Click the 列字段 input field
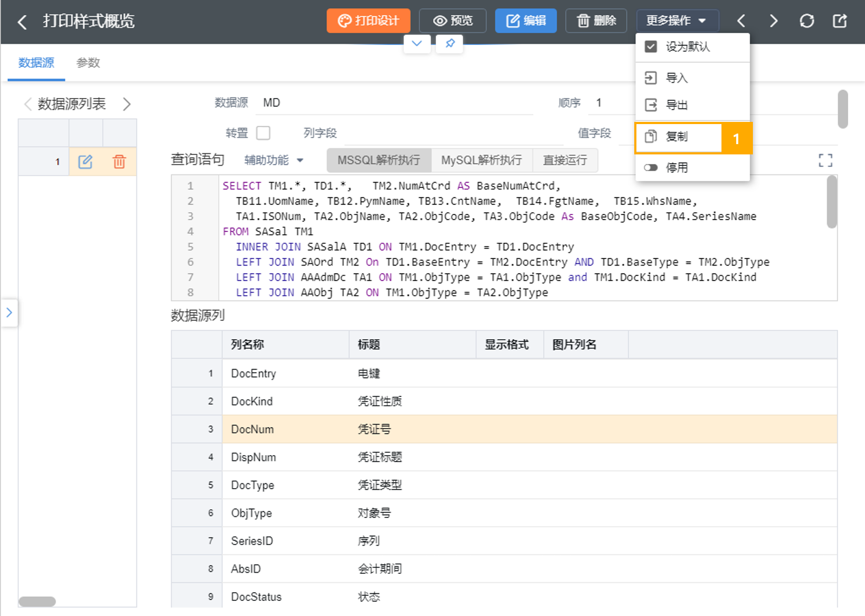The width and height of the screenshot is (865, 616). point(453,133)
